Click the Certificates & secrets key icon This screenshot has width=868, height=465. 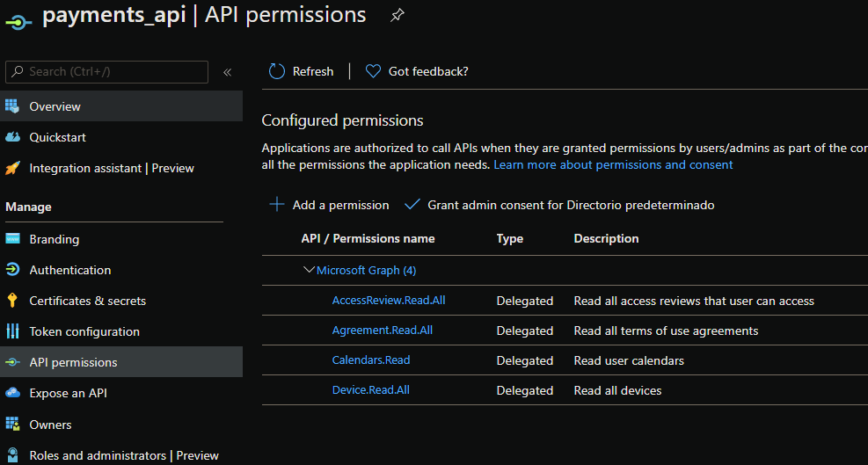(x=12, y=301)
